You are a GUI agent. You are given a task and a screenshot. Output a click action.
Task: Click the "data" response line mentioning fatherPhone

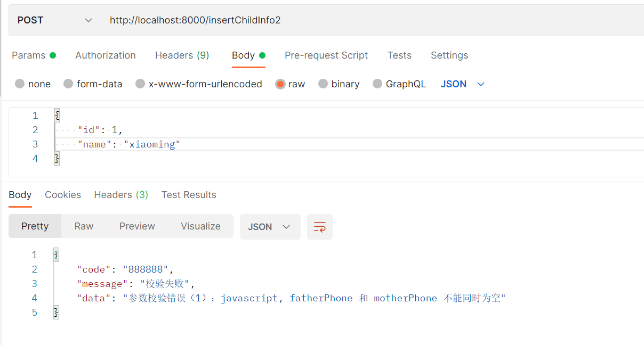(x=291, y=298)
